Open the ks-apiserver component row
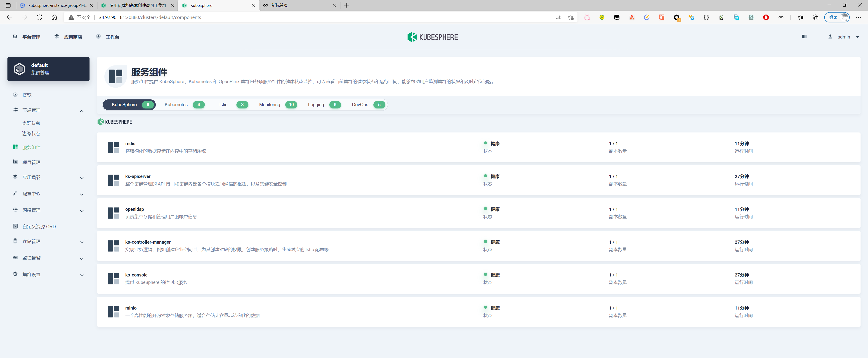Viewport: 868px width, 358px height. [138, 176]
